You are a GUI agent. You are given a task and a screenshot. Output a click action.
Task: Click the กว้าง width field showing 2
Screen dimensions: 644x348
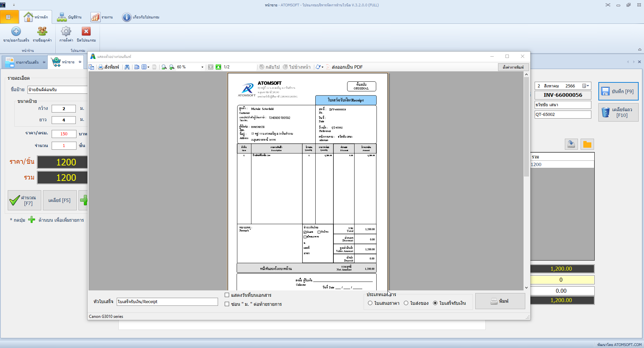click(x=64, y=109)
